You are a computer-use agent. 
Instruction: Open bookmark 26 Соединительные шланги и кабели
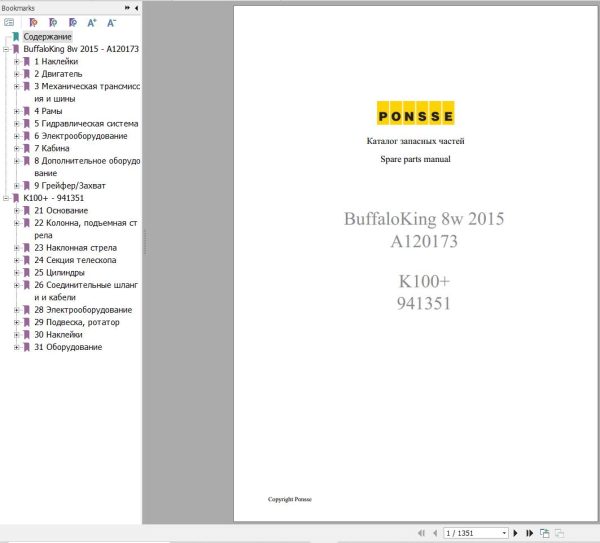(86, 291)
